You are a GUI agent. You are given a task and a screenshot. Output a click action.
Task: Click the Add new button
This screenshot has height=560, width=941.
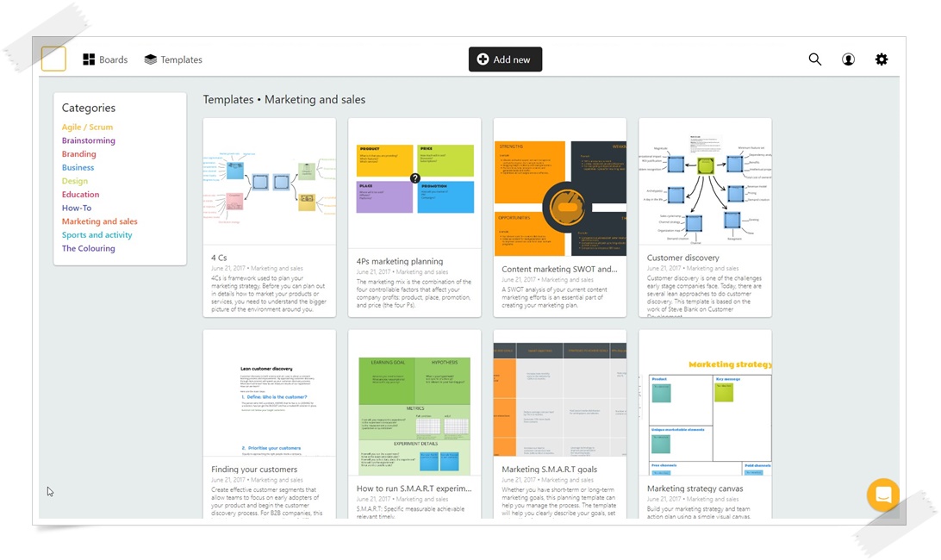point(505,59)
